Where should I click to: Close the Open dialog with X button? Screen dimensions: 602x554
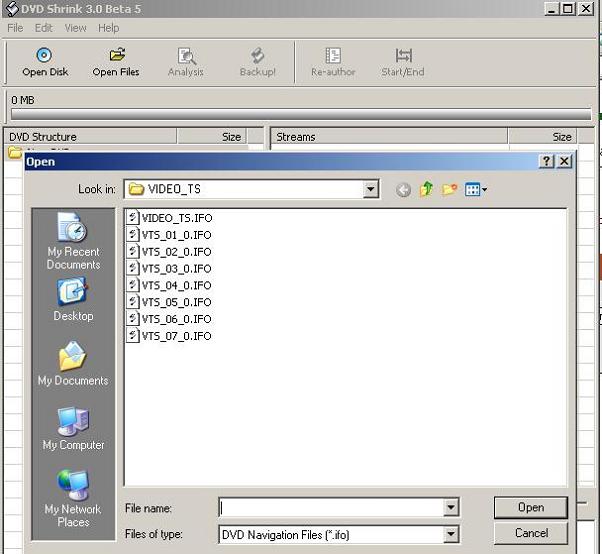(564, 161)
